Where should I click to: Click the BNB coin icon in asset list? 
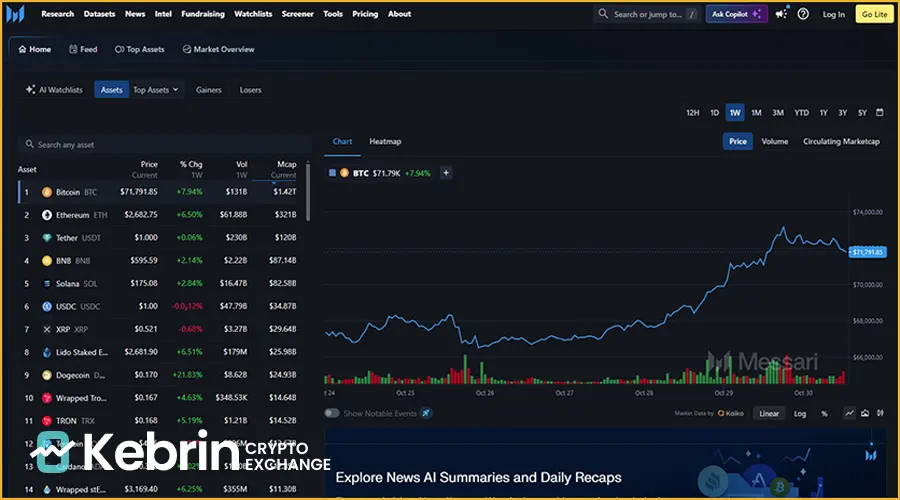(x=46, y=261)
